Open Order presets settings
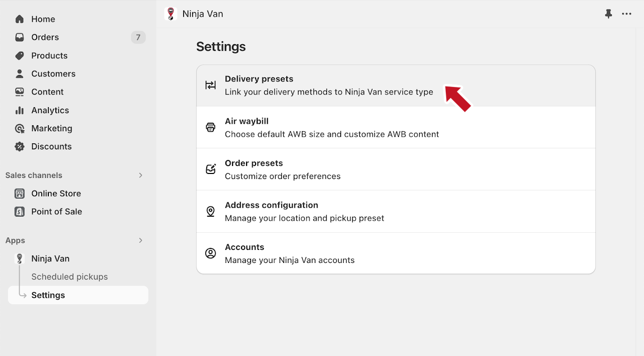Screen dimensions: 644x356 [x=282, y=169]
